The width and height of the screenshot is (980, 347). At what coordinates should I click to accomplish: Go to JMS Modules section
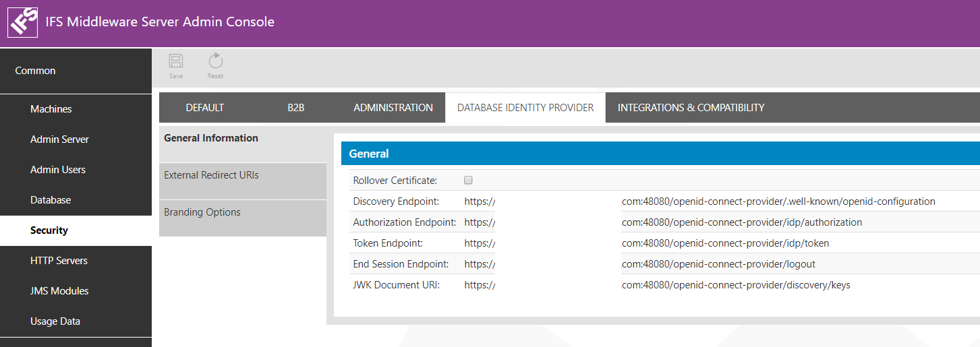(59, 291)
